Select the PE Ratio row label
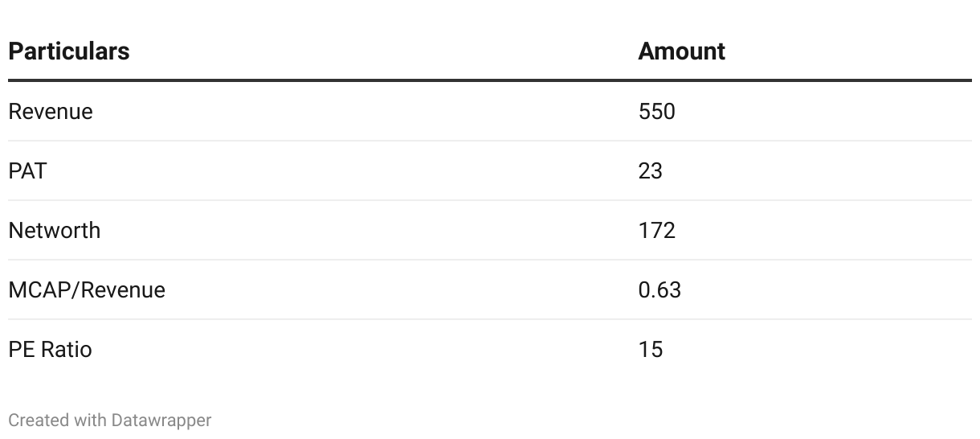 click(x=50, y=349)
